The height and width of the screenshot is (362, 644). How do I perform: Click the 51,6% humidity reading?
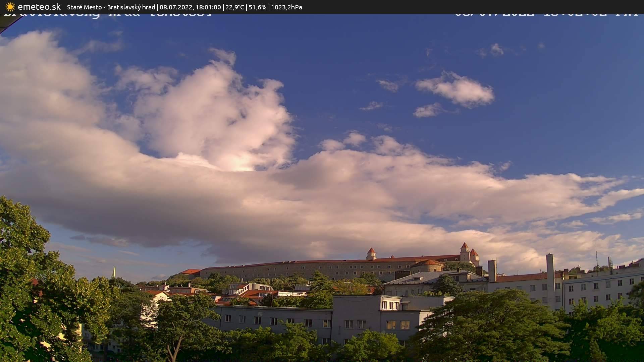coord(257,7)
